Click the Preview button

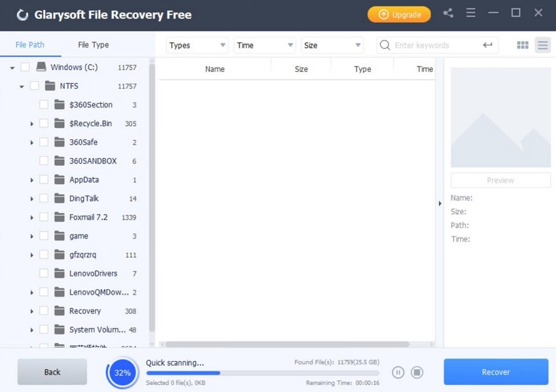[500, 180]
